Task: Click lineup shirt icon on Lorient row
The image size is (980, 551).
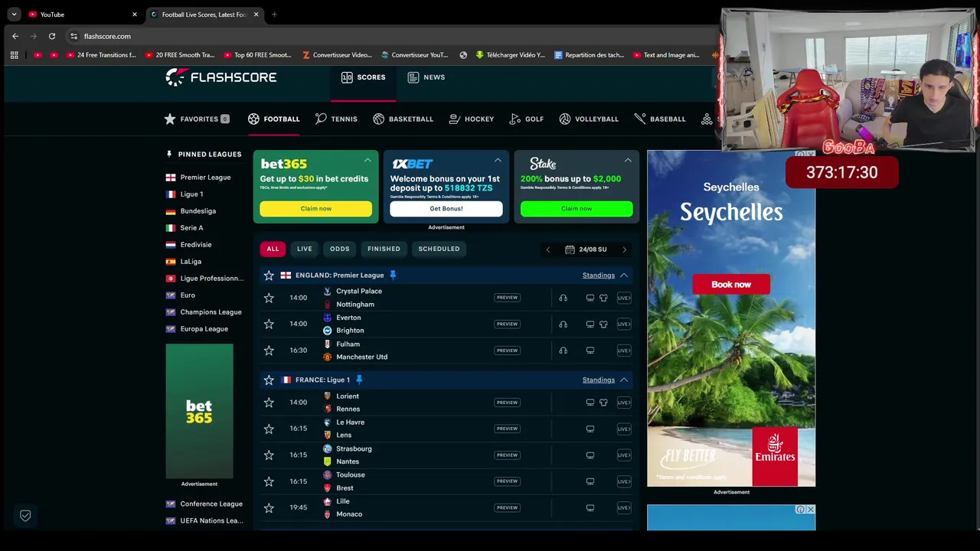Action: click(x=603, y=403)
